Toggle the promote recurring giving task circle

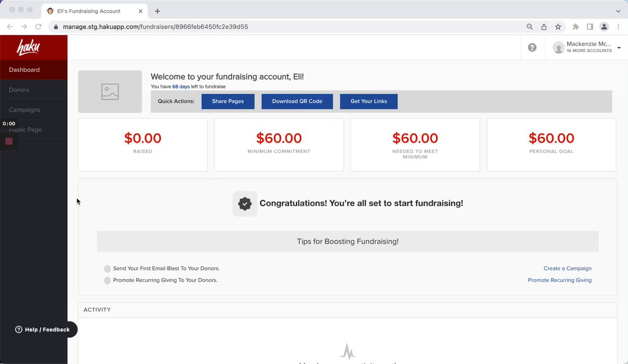point(107,281)
